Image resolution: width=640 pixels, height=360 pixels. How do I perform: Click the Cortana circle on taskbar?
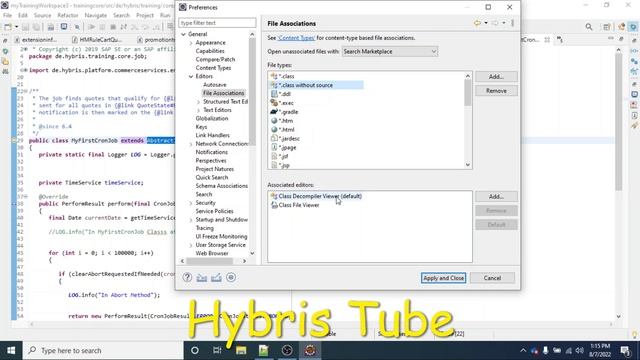tap(195, 350)
